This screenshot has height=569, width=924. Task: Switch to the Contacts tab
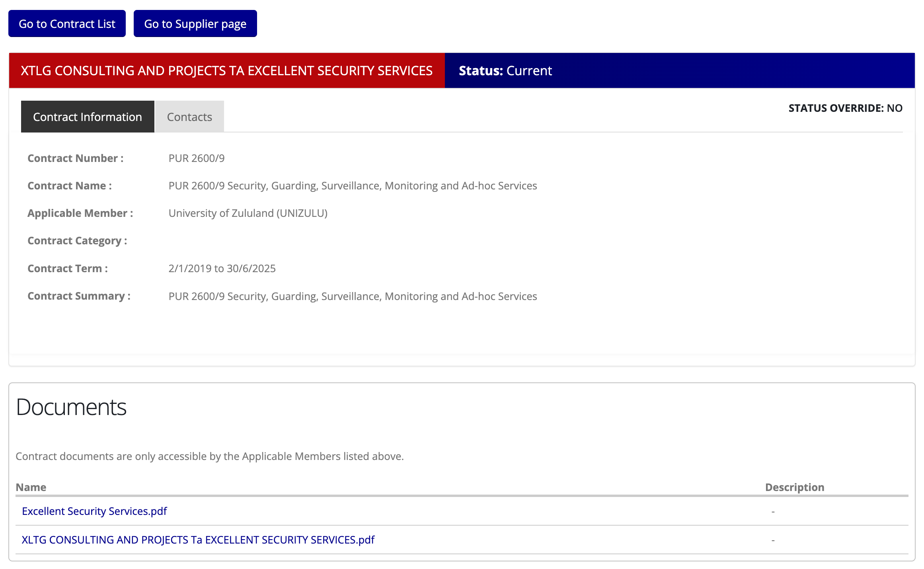click(189, 117)
